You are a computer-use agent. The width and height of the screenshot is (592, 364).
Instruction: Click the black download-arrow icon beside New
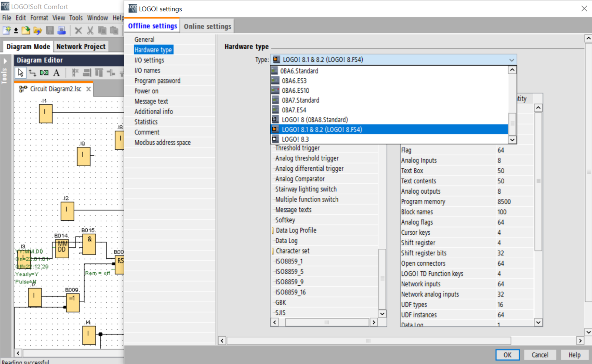click(x=16, y=31)
